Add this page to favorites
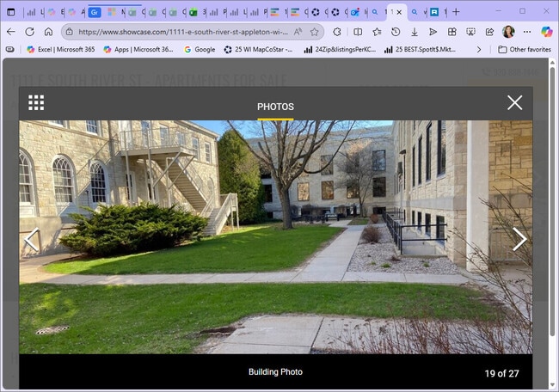 point(315,32)
